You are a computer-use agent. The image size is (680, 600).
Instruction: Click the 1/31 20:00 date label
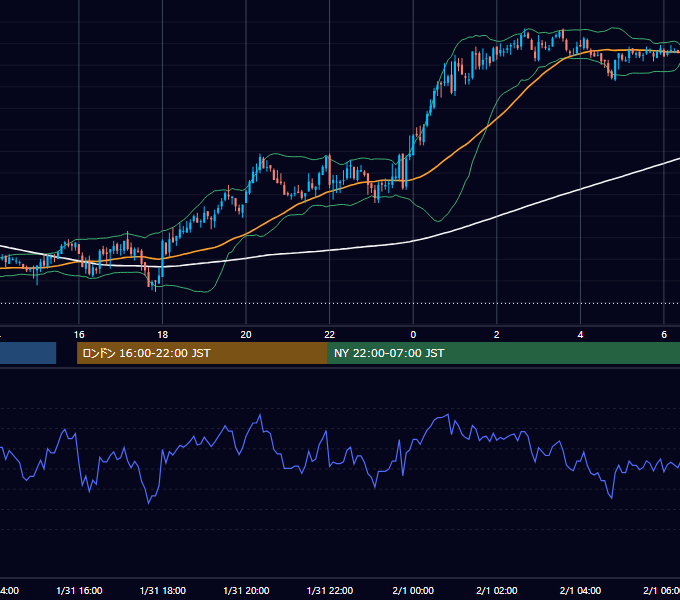click(x=246, y=591)
